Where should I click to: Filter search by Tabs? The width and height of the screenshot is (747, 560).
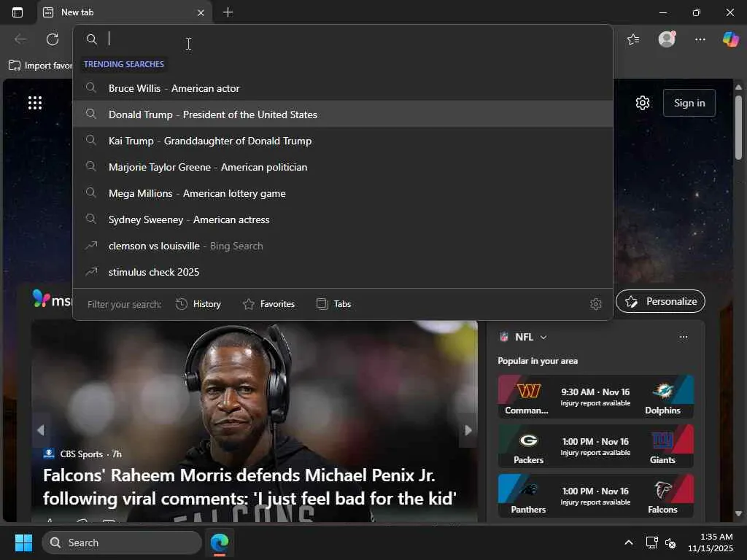tap(333, 304)
